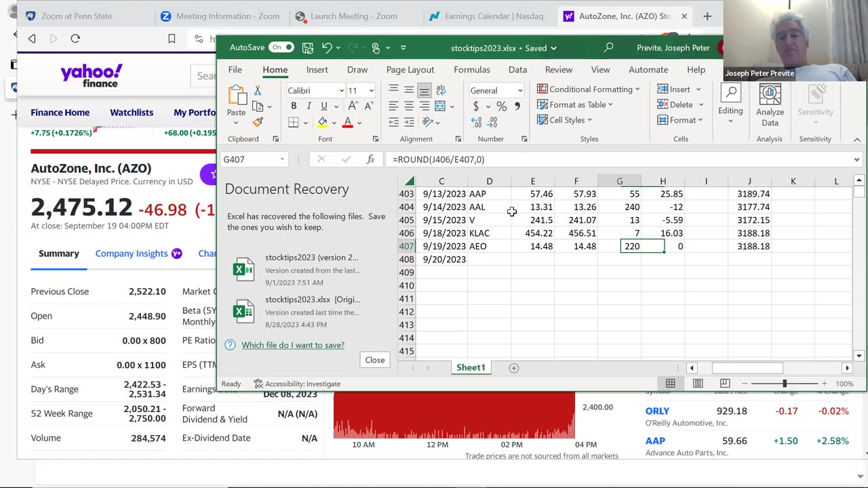This screenshot has width=868, height=488.
Task: Click the Save disk icon in title bar
Action: coord(308,47)
